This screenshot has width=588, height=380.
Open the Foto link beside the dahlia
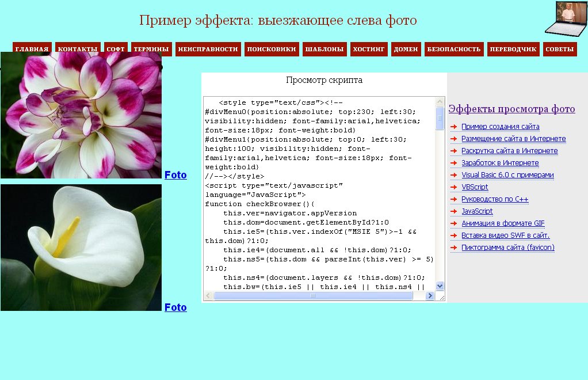click(x=175, y=175)
